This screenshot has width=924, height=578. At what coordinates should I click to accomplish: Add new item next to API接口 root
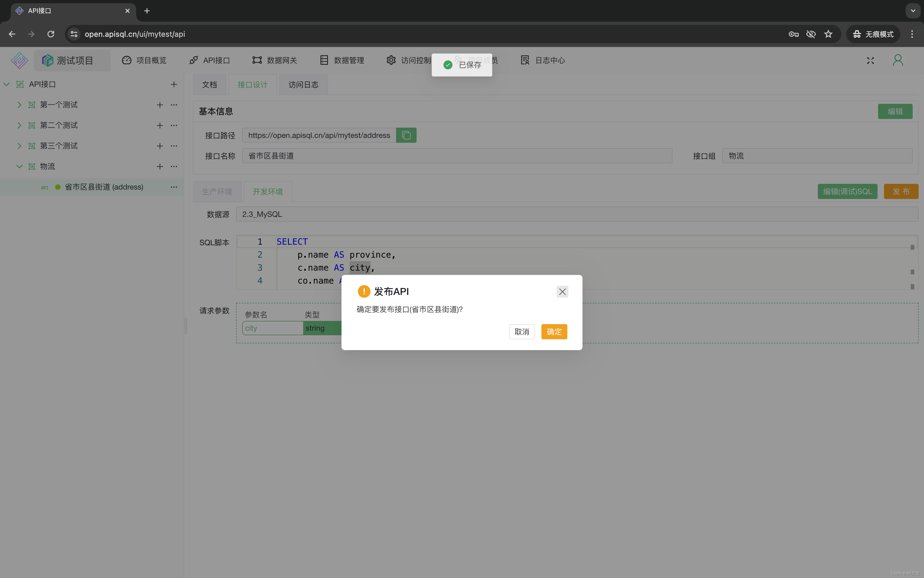click(174, 84)
